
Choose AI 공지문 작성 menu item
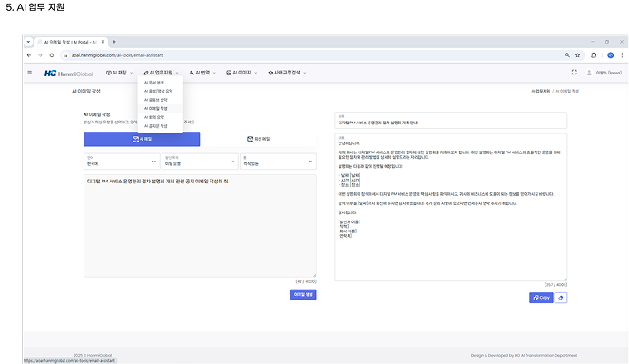coord(157,126)
